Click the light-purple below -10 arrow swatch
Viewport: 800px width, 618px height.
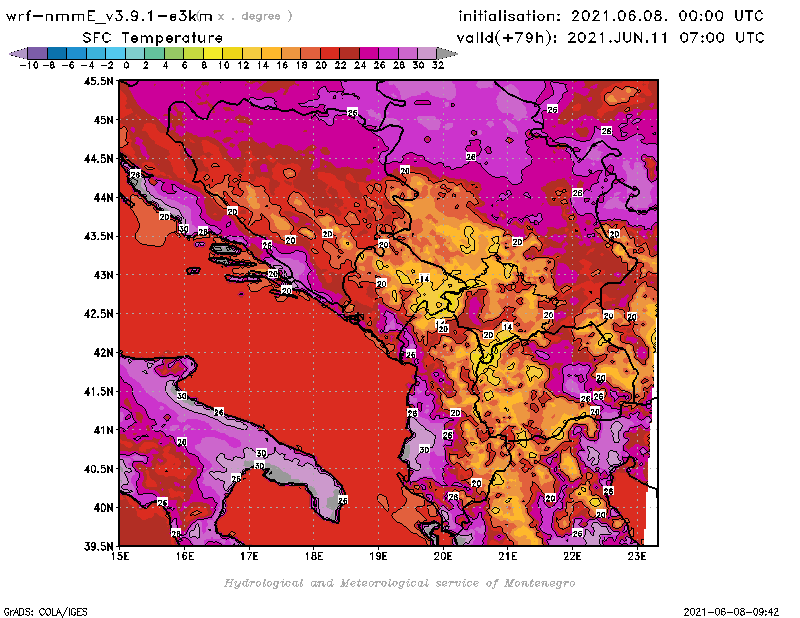[x=18, y=53]
